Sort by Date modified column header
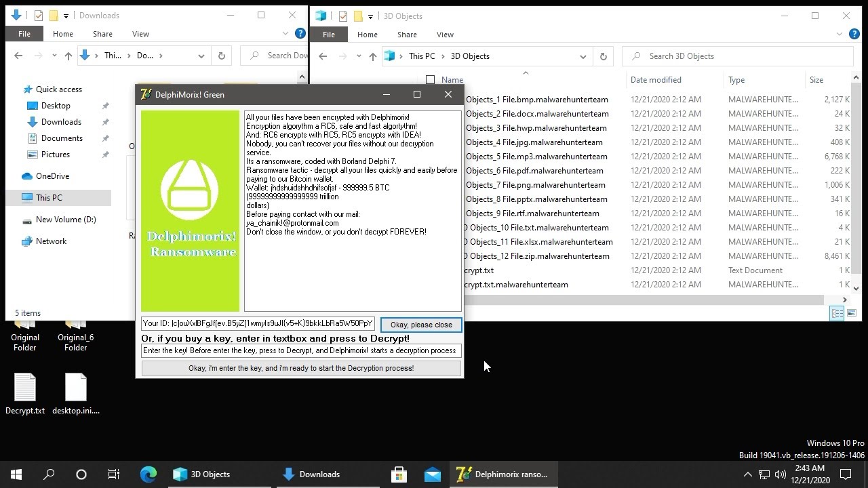 click(656, 80)
